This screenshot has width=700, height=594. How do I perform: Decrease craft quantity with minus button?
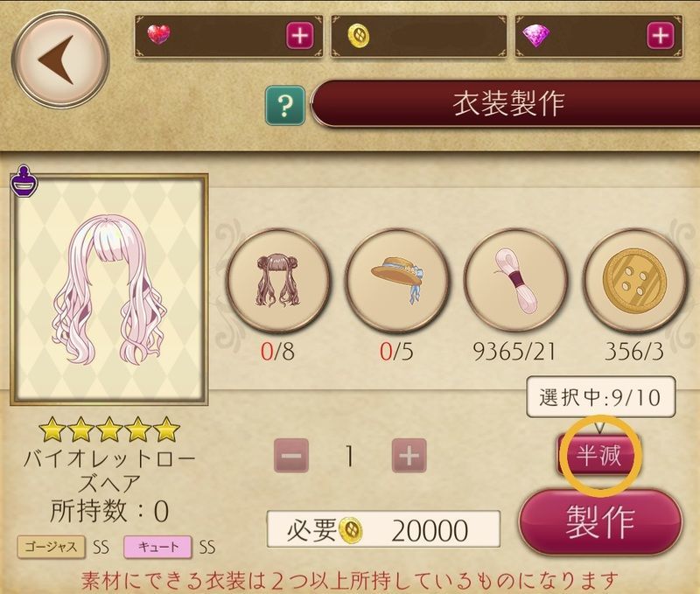tap(291, 456)
